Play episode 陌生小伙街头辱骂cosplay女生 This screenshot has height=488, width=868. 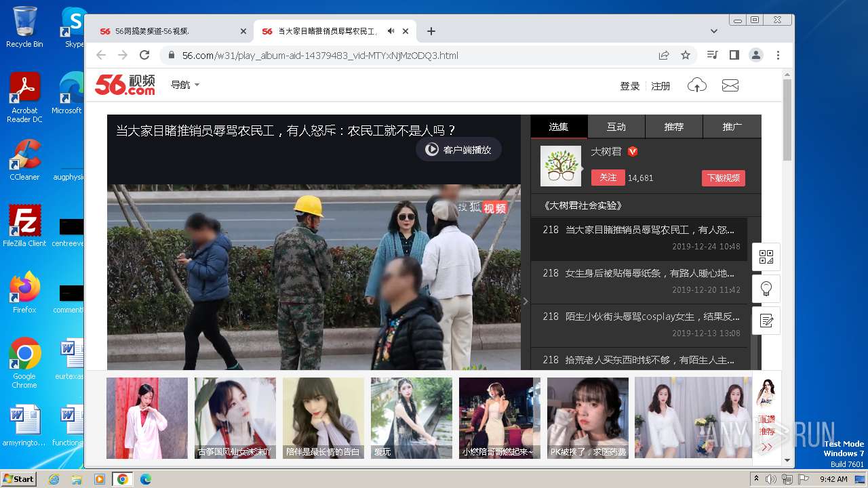(639, 325)
